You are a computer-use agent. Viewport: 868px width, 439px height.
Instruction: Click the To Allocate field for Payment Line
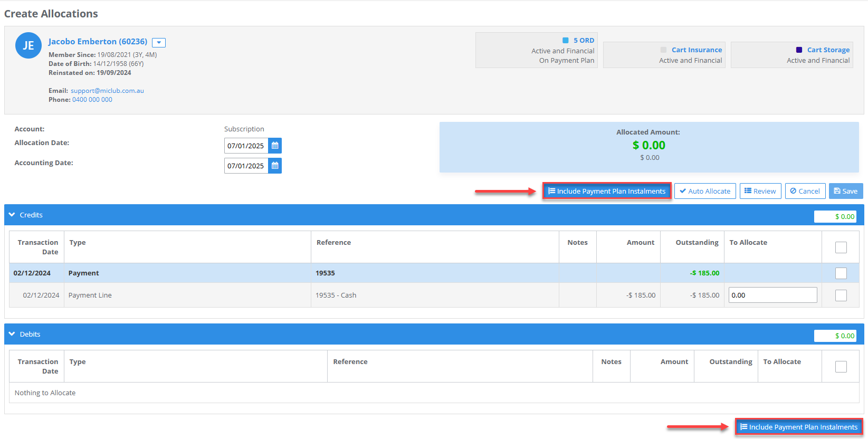pos(773,295)
